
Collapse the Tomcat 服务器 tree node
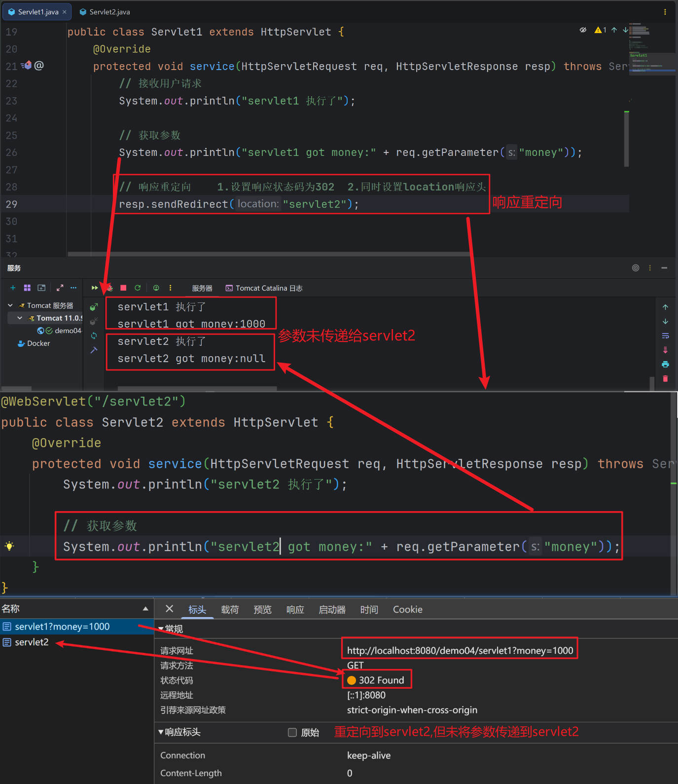pos(10,305)
